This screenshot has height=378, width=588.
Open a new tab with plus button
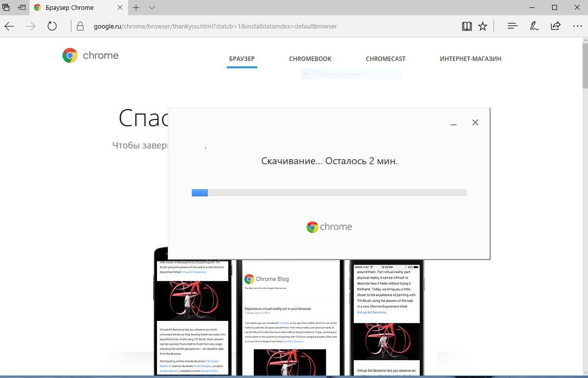tap(136, 8)
